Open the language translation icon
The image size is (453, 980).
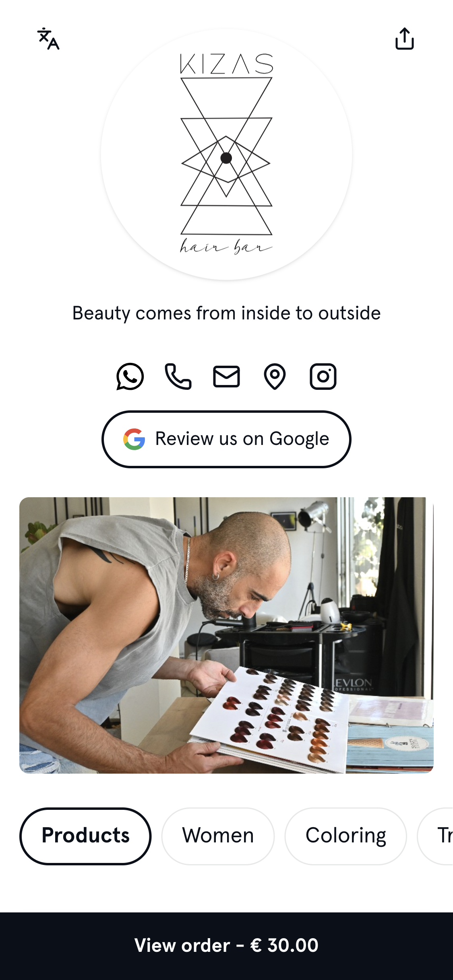coord(48,39)
